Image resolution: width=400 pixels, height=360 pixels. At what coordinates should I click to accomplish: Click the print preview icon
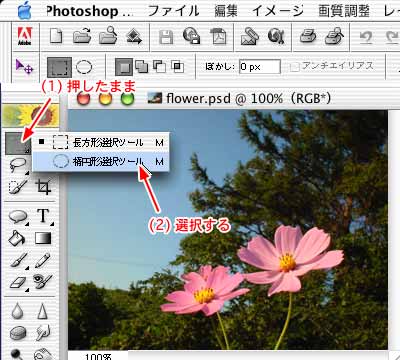coord(334,36)
